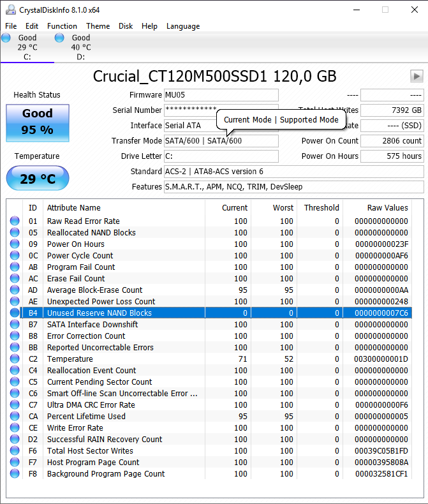Click the raw value 0000000000AA
The image size is (428, 504).
[x=381, y=290]
